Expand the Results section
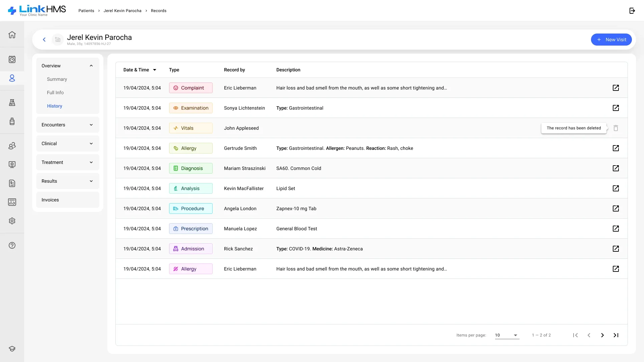This screenshot has width=644, height=362. [68, 181]
